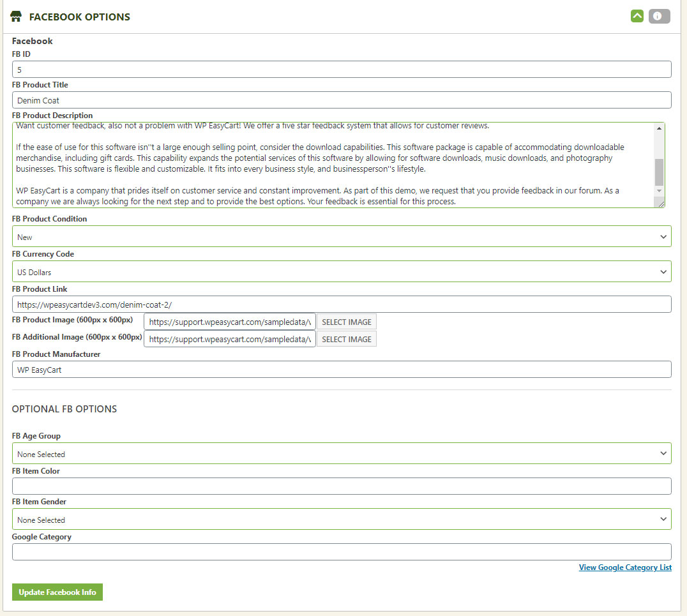Open the FB Item Gender dropdown
The image size is (687, 616).
point(342,519)
